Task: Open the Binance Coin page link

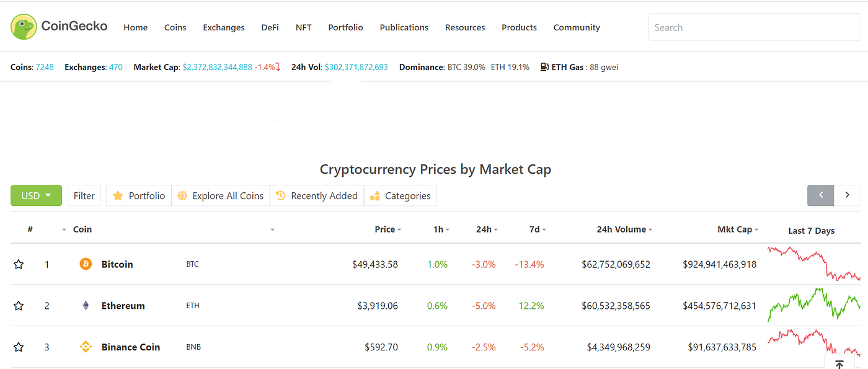Action: click(131, 347)
